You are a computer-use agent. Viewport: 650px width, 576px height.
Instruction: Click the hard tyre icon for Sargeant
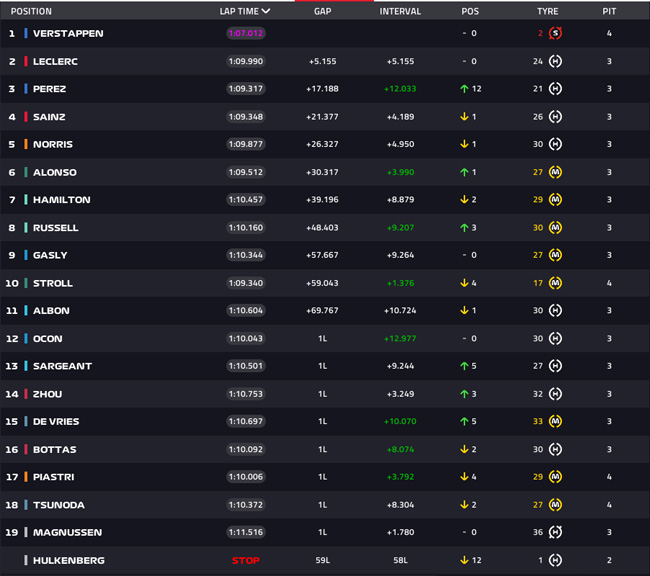555,366
